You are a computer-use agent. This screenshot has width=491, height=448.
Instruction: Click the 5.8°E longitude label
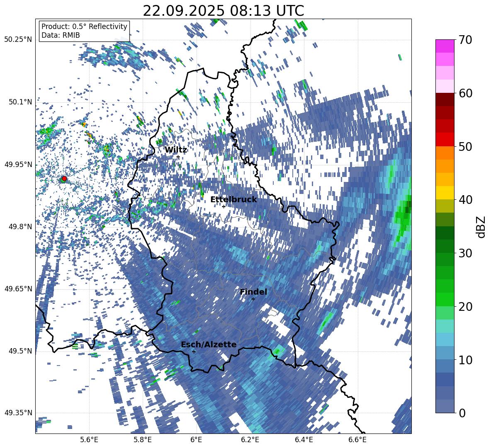pyautogui.click(x=143, y=440)
